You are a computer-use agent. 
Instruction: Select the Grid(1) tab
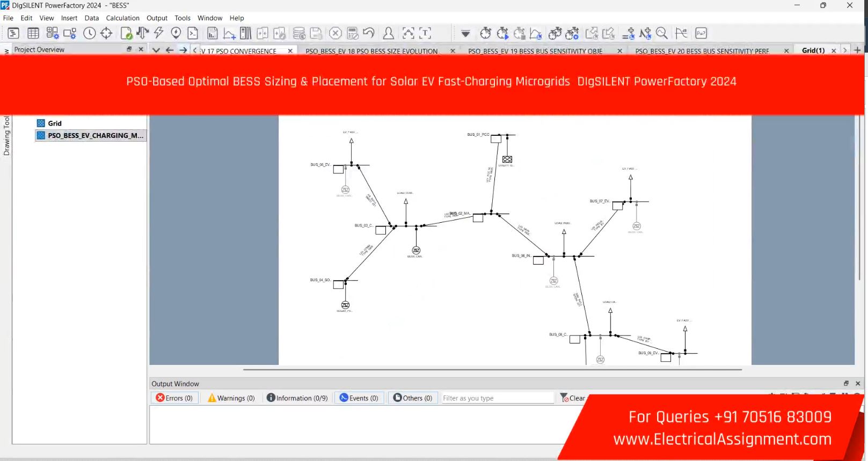click(813, 50)
